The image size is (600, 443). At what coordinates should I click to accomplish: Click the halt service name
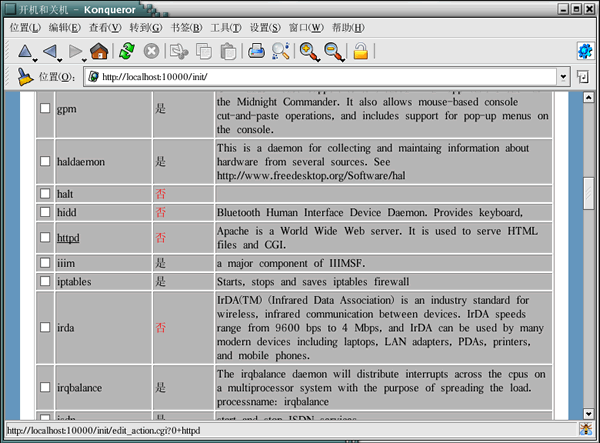click(x=65, y=194)
